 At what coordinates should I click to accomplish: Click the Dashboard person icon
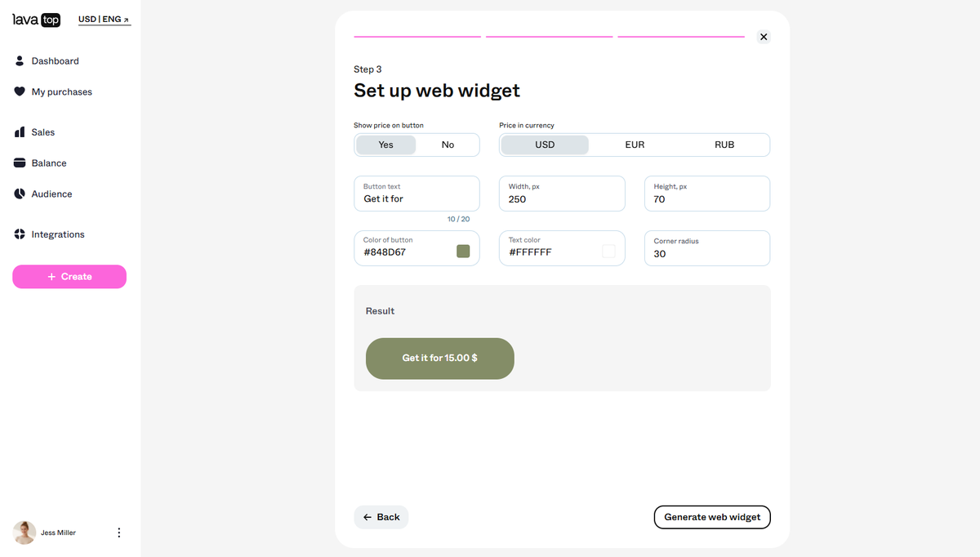coord(20,61)
